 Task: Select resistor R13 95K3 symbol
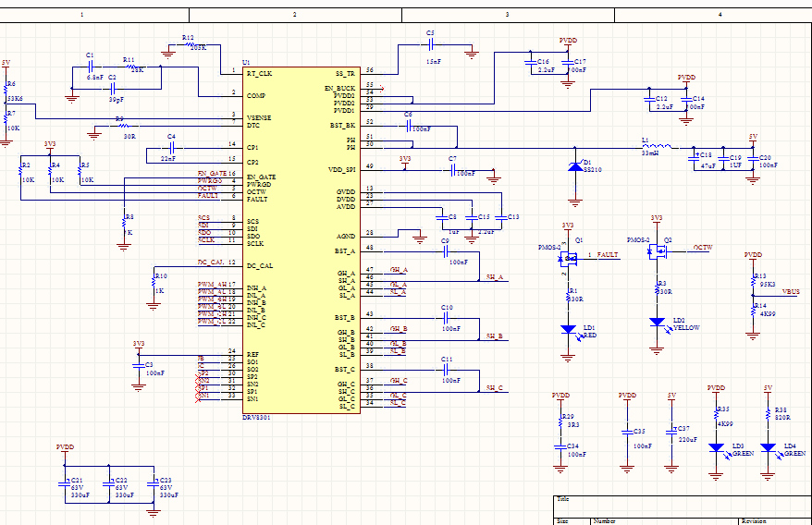click(x=754, y=281)
